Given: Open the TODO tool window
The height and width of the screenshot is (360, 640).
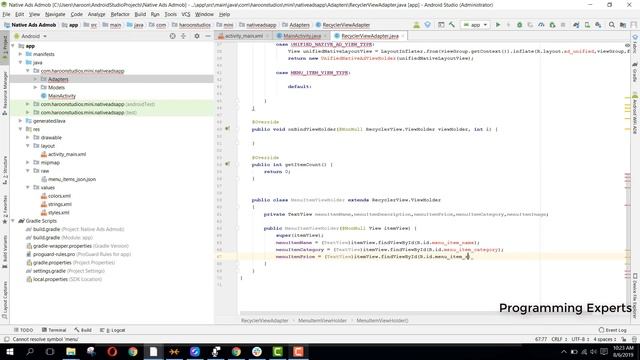Looking at the screenshot, I should (x=23, y=330).
